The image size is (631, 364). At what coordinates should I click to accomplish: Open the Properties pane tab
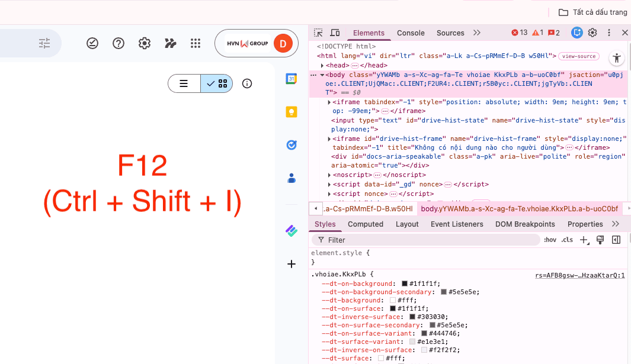point(585,224)
